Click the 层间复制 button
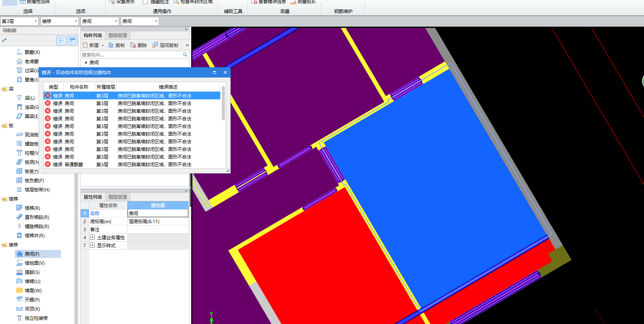The image size is (644, 324). [x=165, y=45]
